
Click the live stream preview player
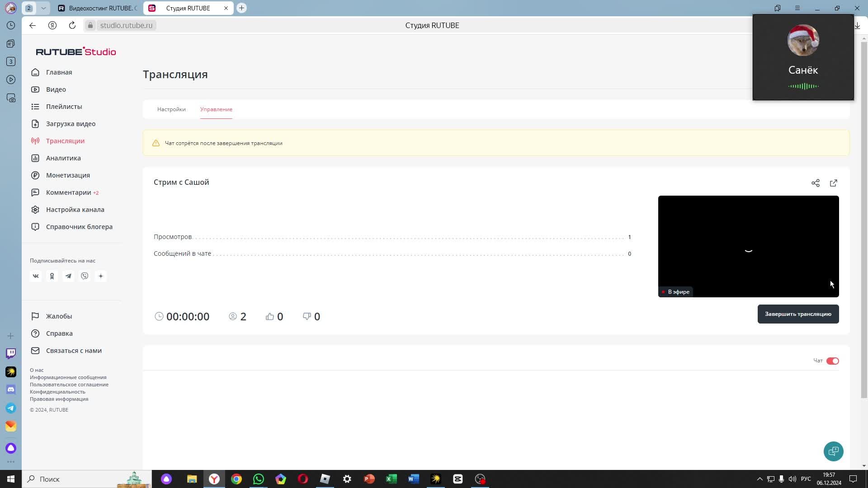pos(748,246)
